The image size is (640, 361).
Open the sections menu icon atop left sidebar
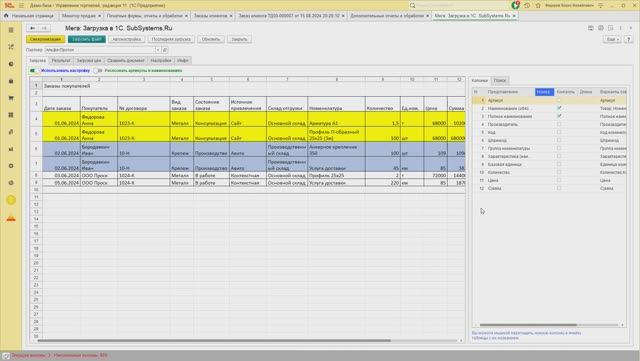click(x=11, y=30)
